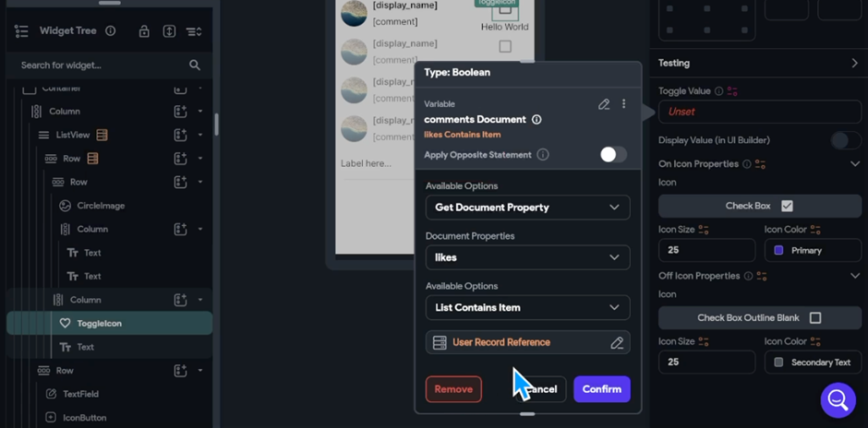Click the red Remove button
This screenshot has height=428, width=868.
click(x=453, y=389)
